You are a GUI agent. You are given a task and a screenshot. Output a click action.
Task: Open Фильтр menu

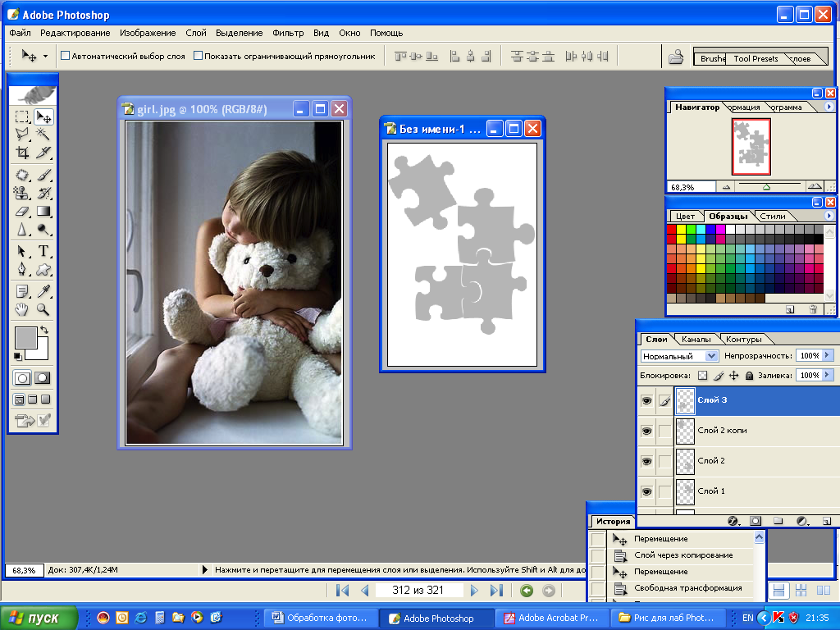(288, 33)
